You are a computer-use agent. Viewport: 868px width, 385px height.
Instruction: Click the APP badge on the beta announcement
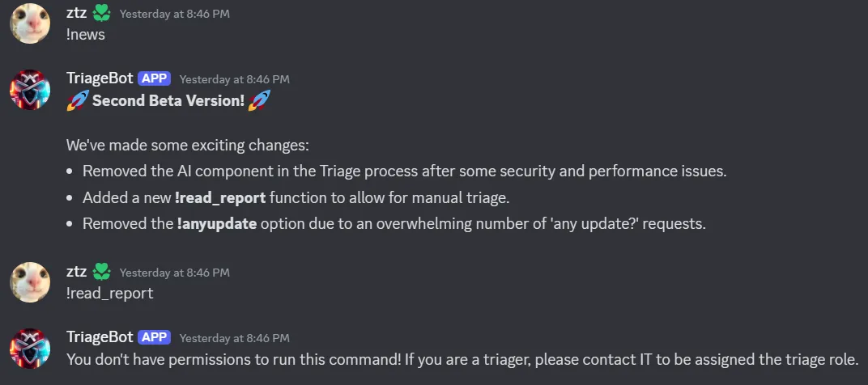(154, 78)
